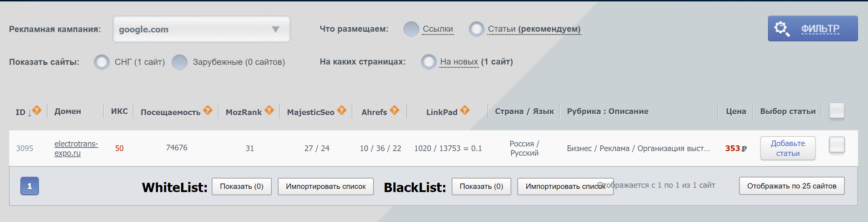Click the help icon beside MajesticSeo
Image resolution: width=868 pixels, height=222 pixels.
click(342, 110)
